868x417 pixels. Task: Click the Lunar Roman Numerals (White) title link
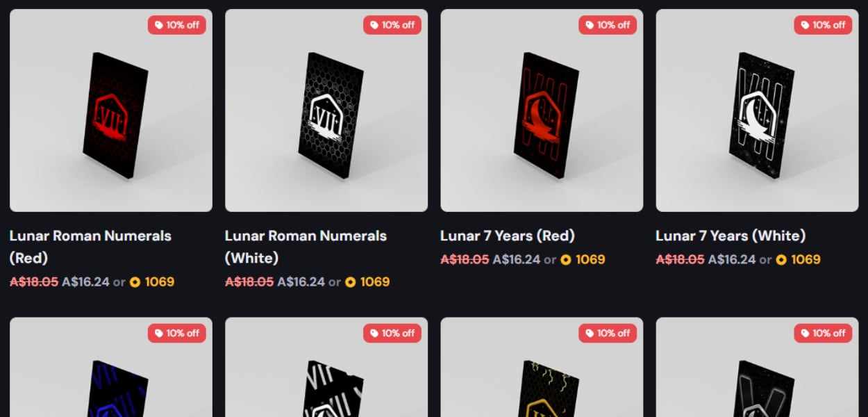pos(306,247)
